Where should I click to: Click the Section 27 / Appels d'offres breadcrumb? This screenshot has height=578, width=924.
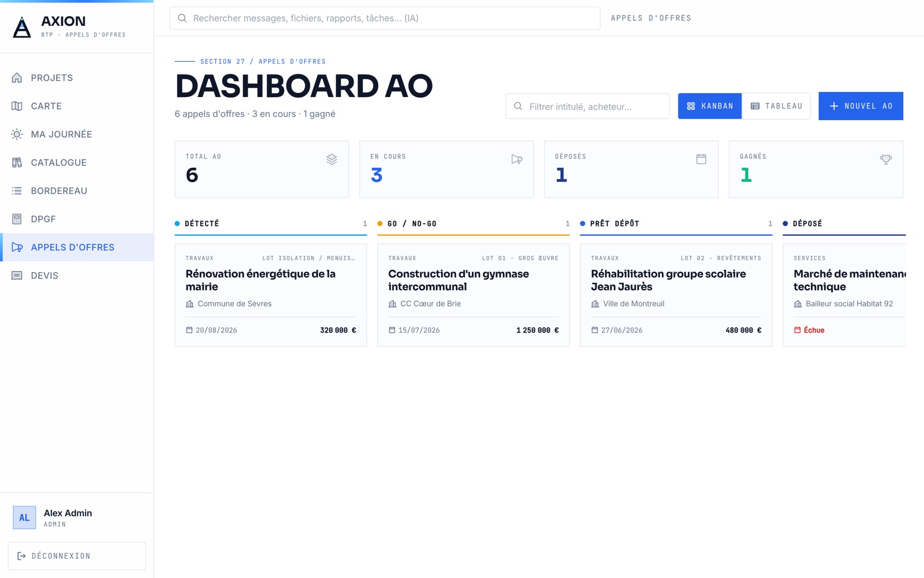point(263,61)
